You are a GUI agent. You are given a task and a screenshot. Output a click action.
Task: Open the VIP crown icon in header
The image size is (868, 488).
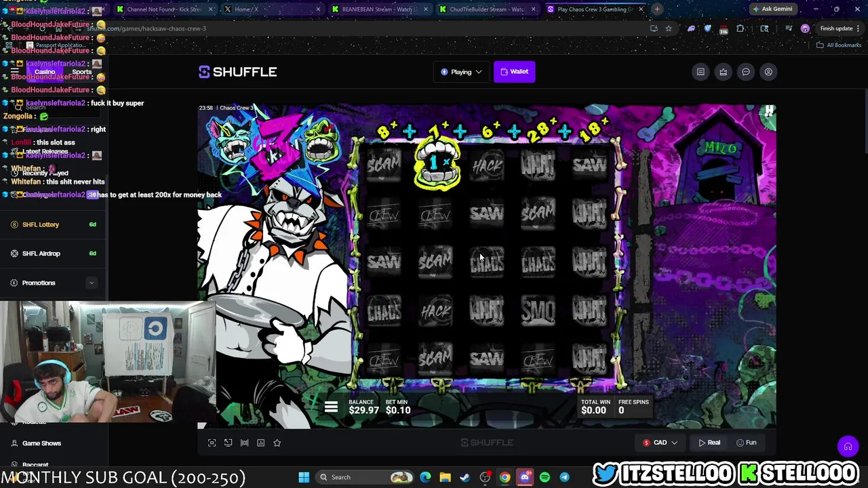tap(723, 72)
